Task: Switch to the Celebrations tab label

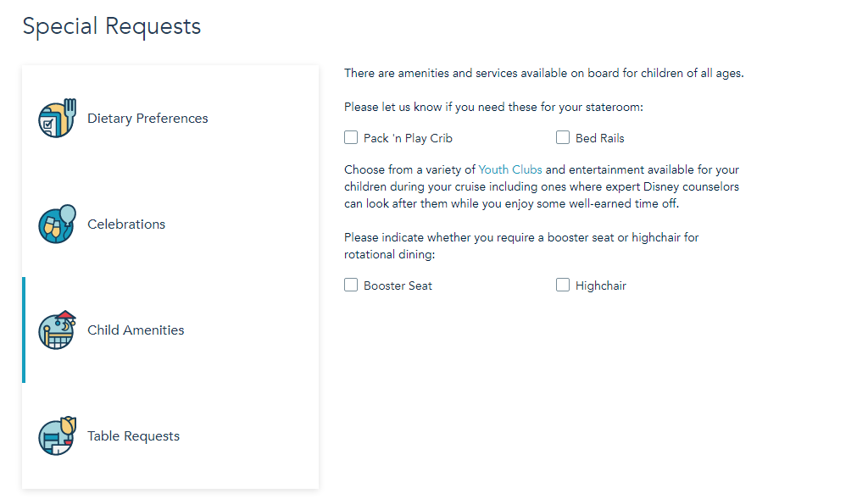Action: point(126,225)
